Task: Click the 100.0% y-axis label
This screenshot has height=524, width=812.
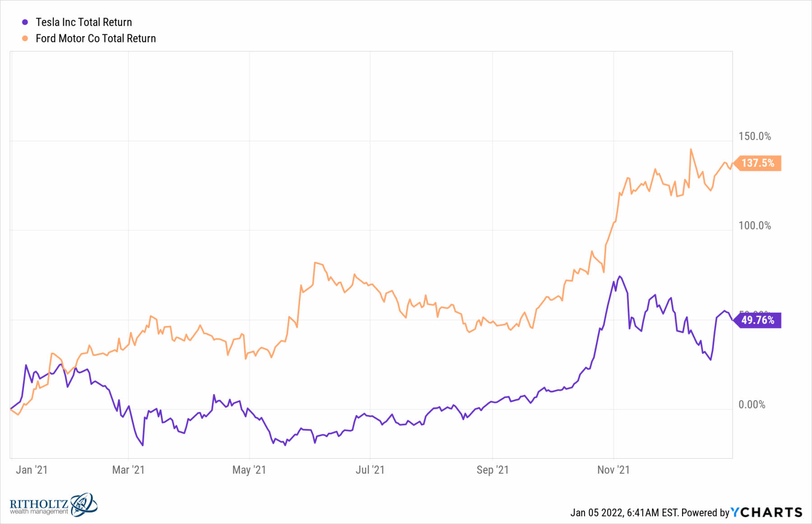Action: 755,225
